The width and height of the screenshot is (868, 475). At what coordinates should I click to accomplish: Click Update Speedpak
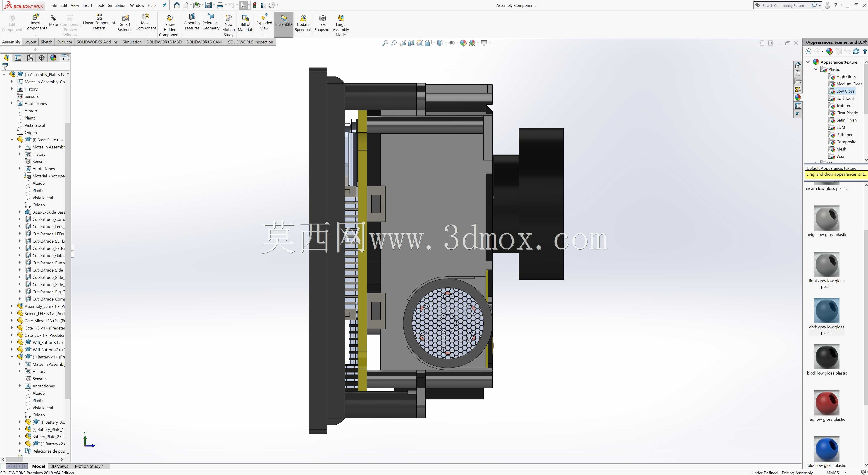(x=303, y=23)
